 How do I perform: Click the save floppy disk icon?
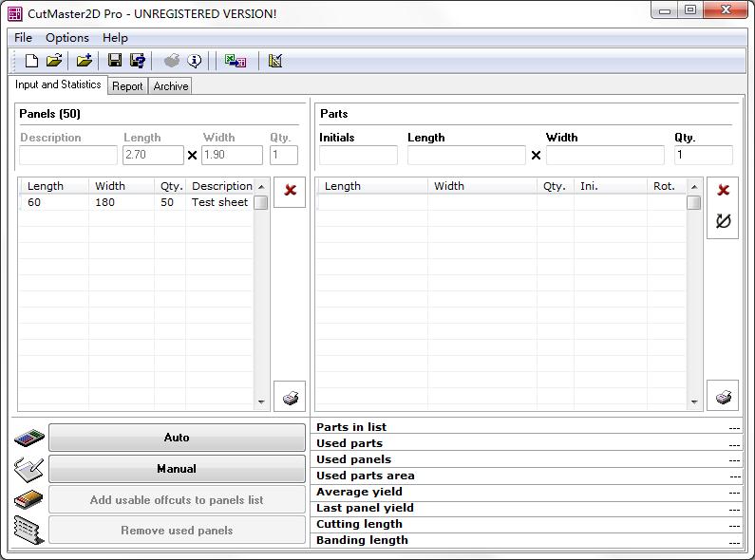(x=115, y=61)
